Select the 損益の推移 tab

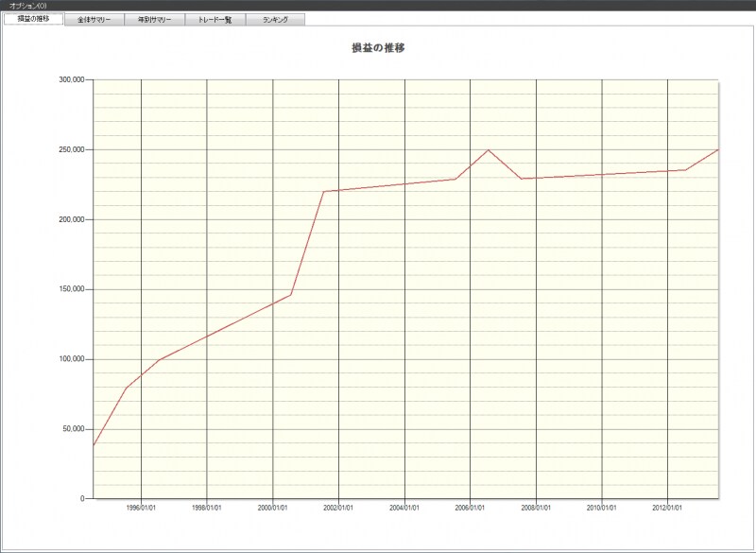[x=34, y=19]
